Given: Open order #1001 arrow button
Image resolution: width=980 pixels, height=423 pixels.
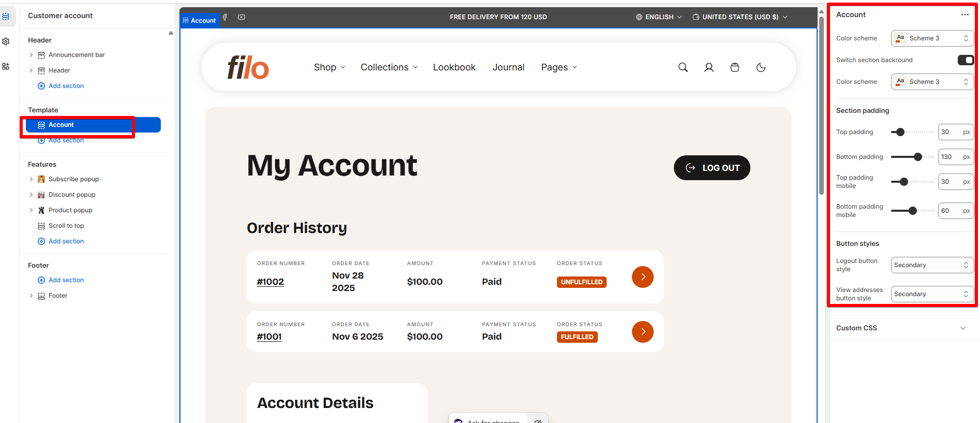Looking at the screenshot, I should (643, 332).
